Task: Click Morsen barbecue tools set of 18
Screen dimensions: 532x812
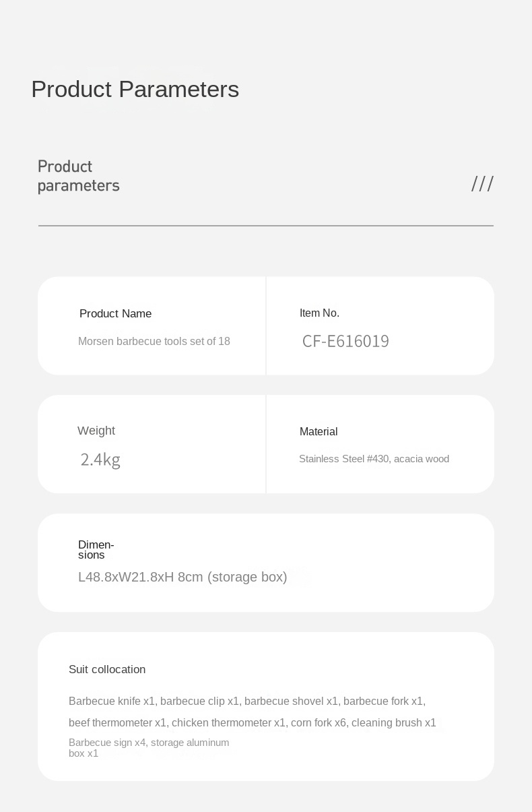Action: coord(154,341)
